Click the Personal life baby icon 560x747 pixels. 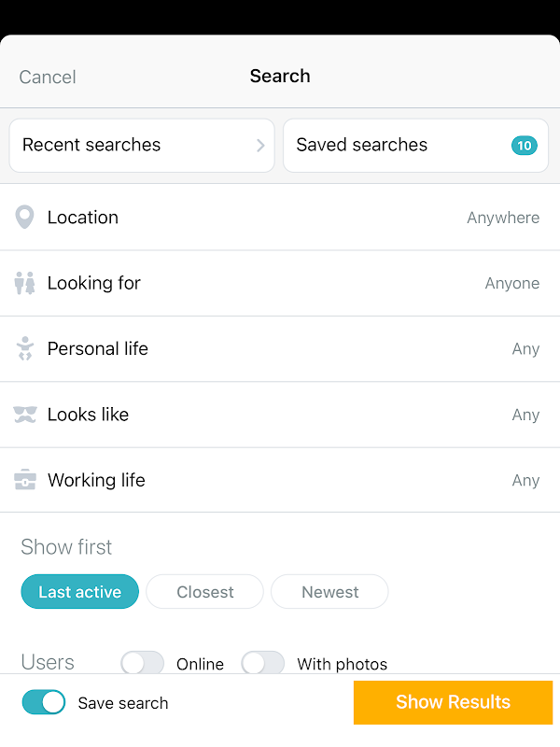click(x=24, y=349)
